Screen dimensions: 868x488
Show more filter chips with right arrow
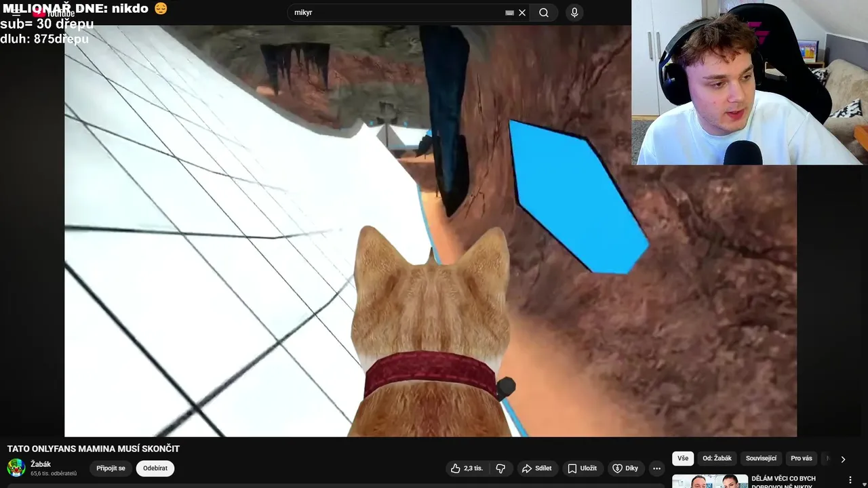click(843, 459)
